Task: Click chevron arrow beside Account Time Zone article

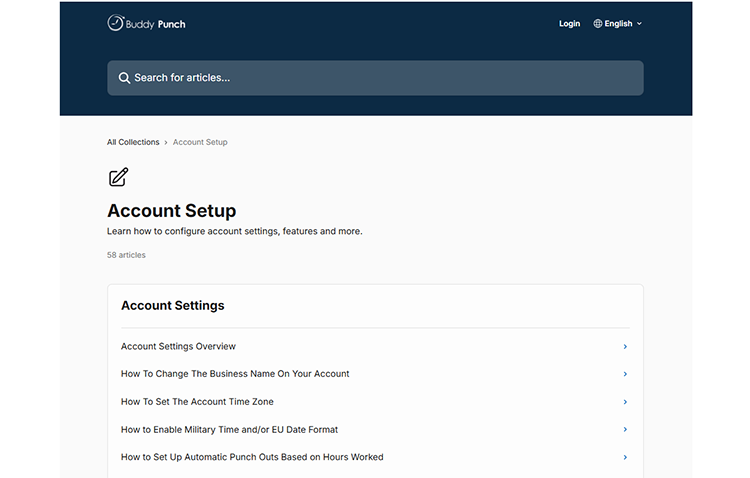Action: pyautogui.click(x=625, y=402)
